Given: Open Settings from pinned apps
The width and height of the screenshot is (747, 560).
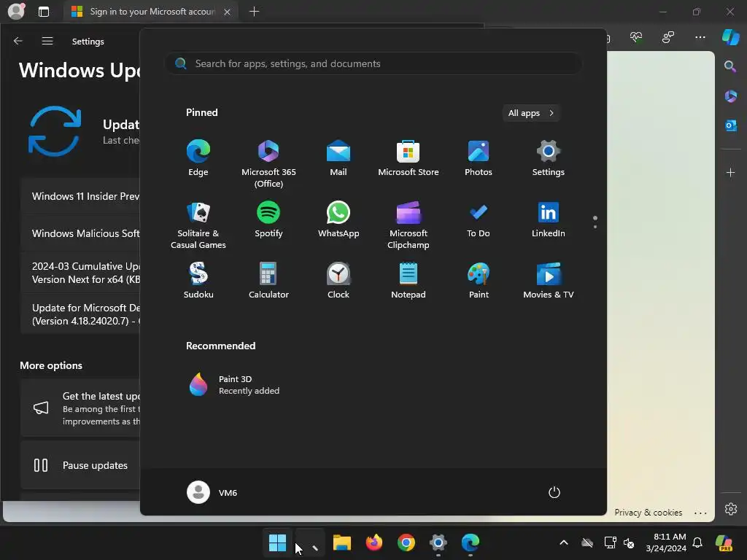Looking at the screenshot, I should [549, 157].
